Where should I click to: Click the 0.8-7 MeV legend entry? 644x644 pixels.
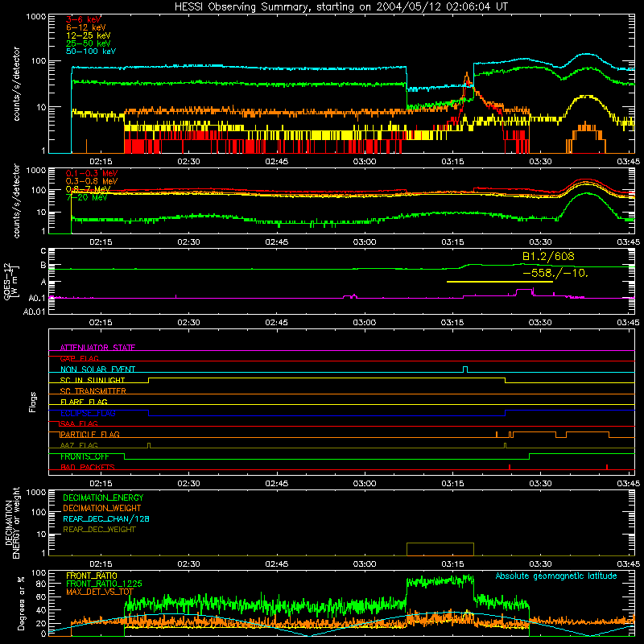89,189
